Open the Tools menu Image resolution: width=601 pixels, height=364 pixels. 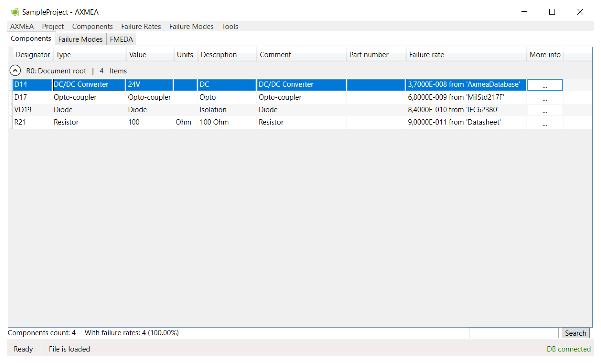point(230,26)
